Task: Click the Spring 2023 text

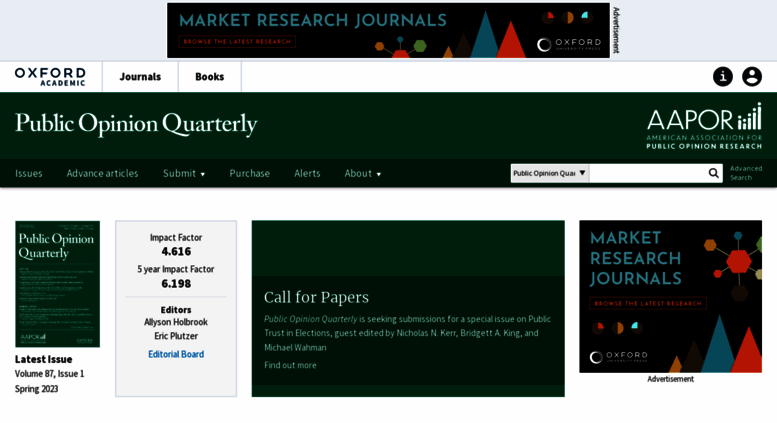Action: [x=37, y=389]
